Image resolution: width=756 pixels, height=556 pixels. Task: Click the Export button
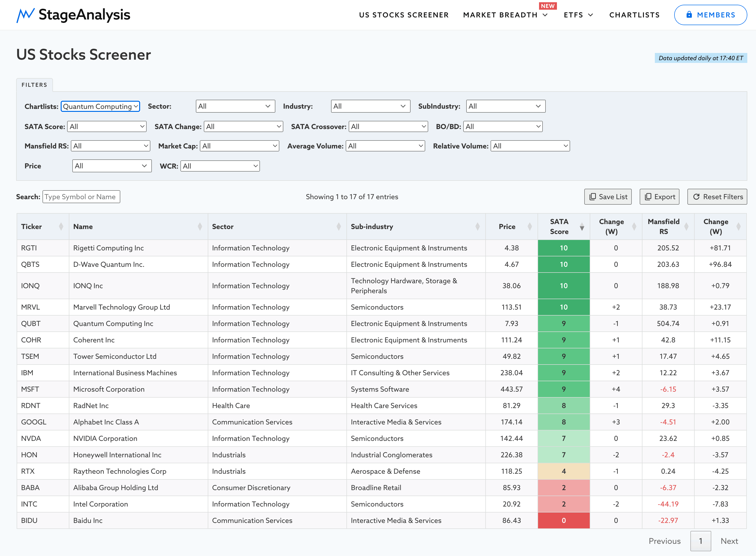(660, 197)
